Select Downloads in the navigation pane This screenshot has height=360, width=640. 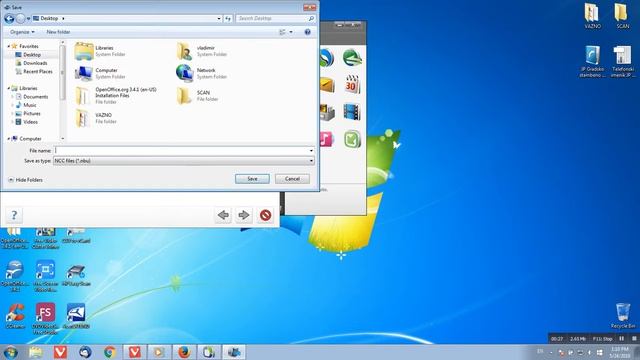pyautogui.click(x=35, y=63)
